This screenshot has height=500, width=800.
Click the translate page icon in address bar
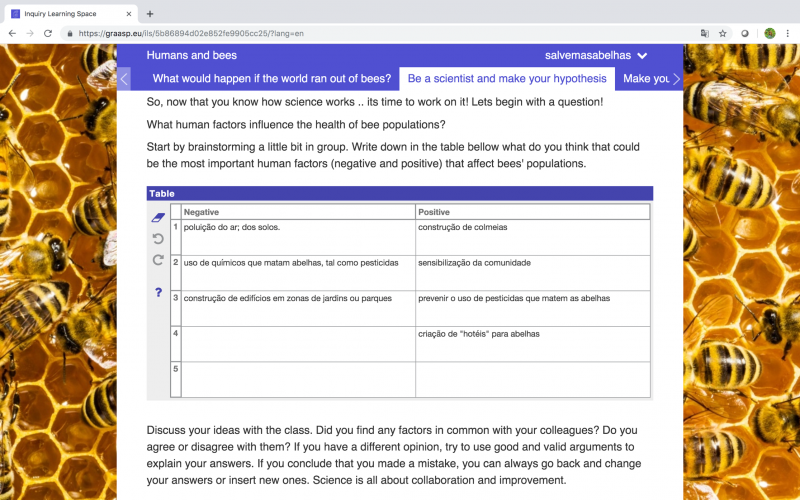[705, 34]
